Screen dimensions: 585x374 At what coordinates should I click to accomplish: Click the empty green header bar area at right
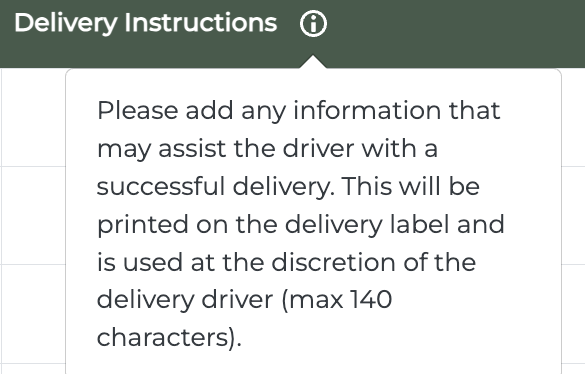pyautogui.click(x=455, y=34)
